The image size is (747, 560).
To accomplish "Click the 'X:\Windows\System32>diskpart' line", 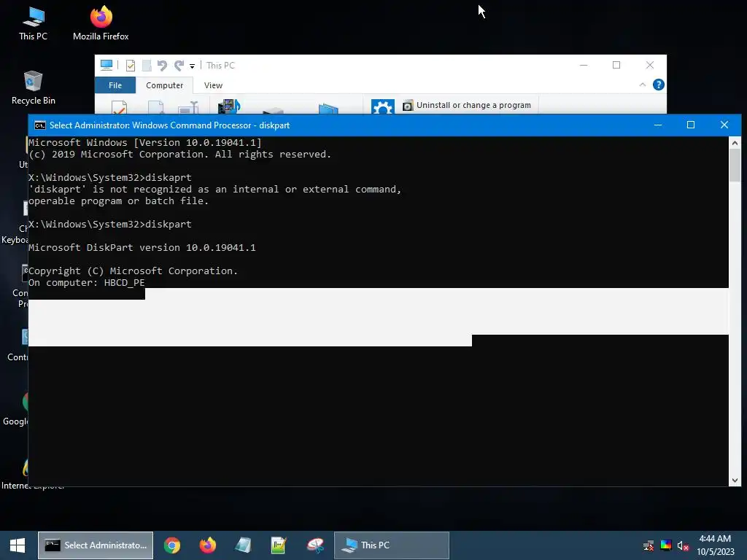I will tap(110, 225).
